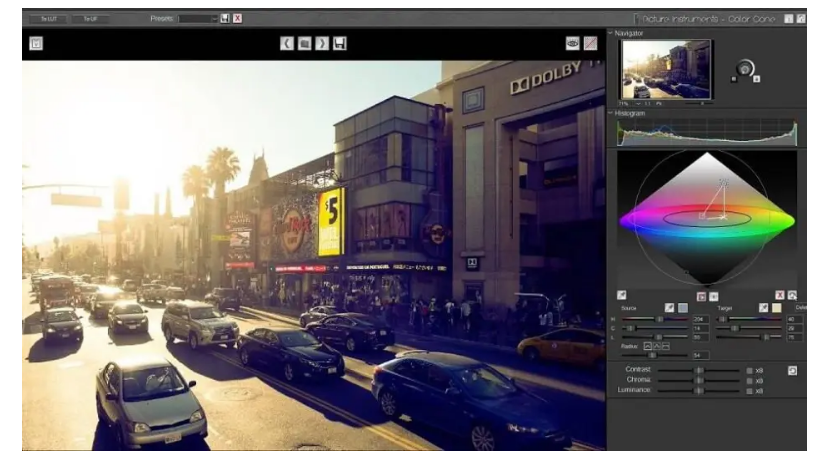
Task: Enable the Contrast x8 checkbox
Action: pos(750,371)
